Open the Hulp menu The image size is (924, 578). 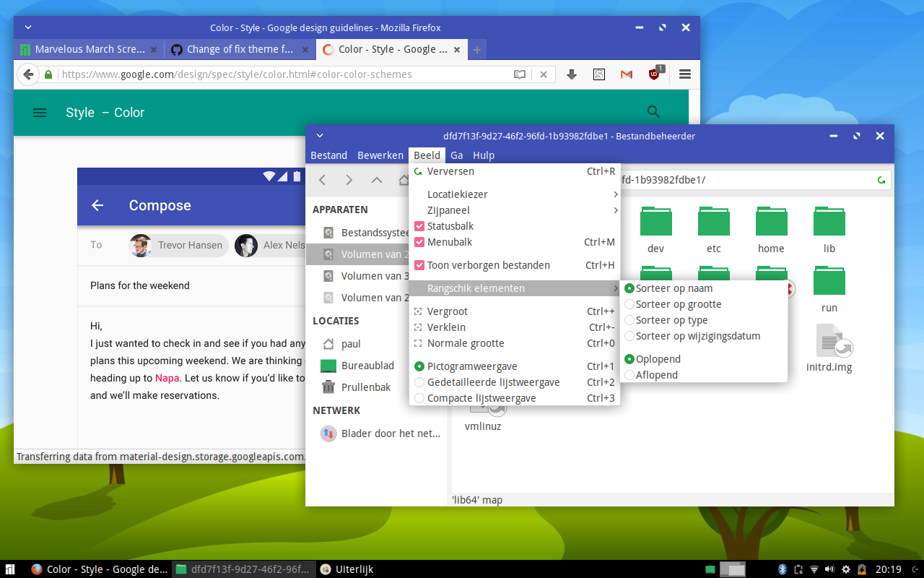[x=484, y=155]
